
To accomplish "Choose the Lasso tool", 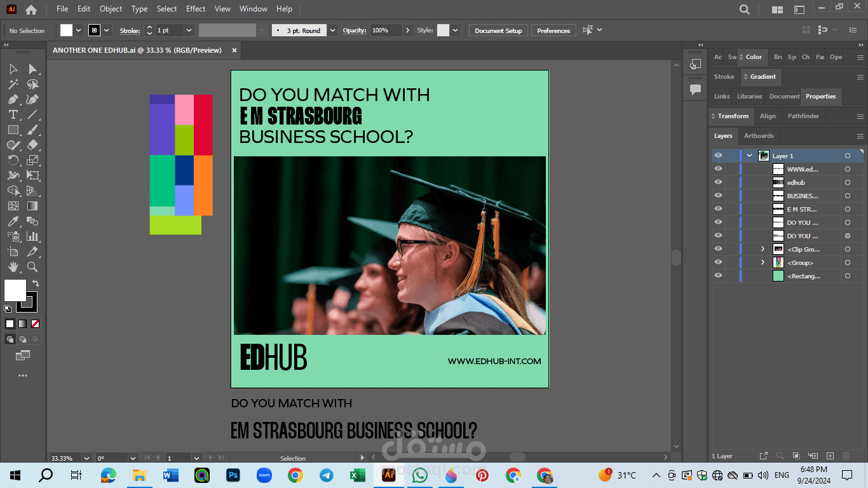I will tap(32, 84).
